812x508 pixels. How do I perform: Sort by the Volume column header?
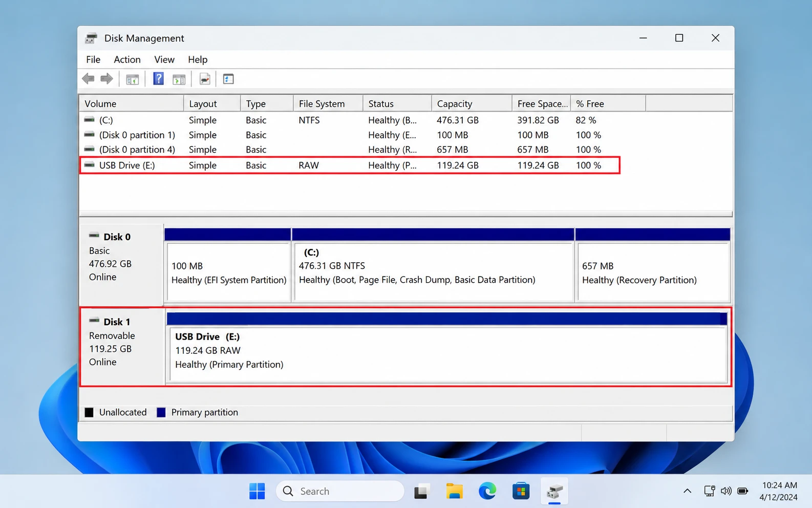(132, 103)
